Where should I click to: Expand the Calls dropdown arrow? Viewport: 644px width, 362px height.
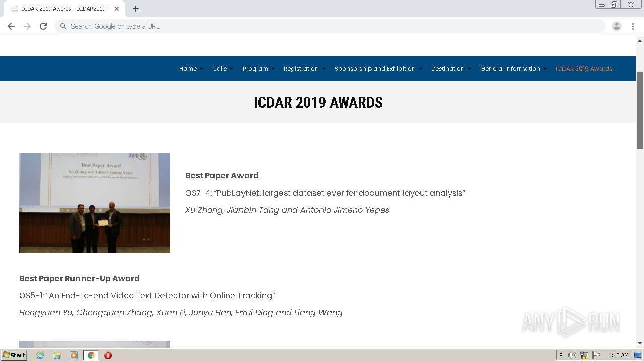231,69
